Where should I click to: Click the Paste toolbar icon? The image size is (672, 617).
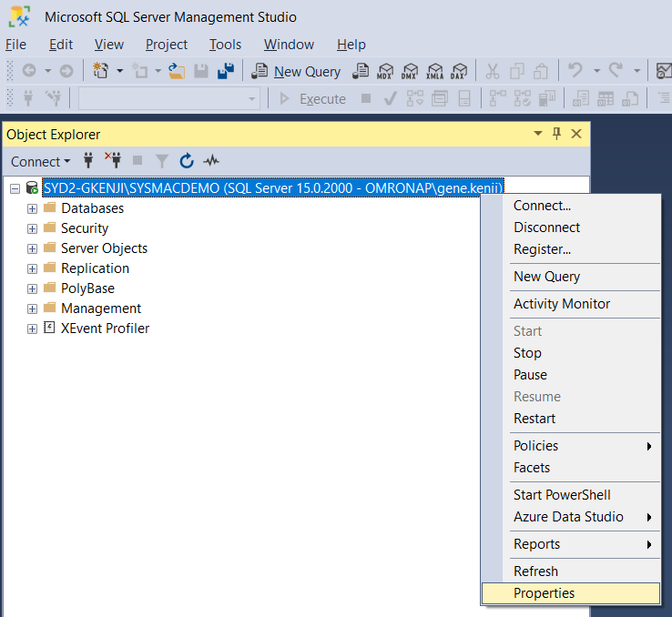tap(541, 71)
